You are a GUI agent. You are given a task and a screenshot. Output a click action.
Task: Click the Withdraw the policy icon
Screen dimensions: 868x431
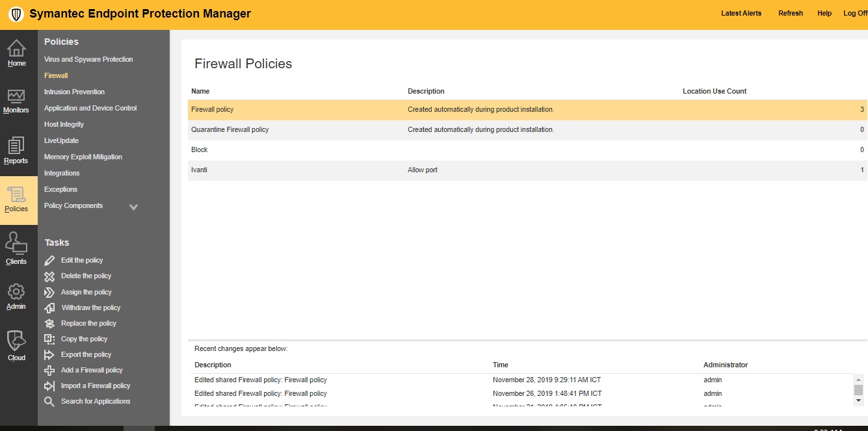pos(49,308)
